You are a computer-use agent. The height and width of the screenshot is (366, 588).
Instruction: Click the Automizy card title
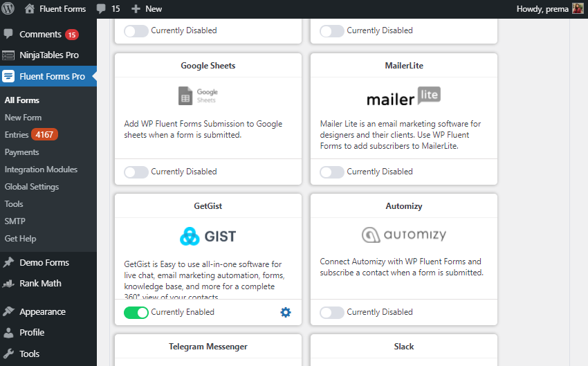click(404, 206)
